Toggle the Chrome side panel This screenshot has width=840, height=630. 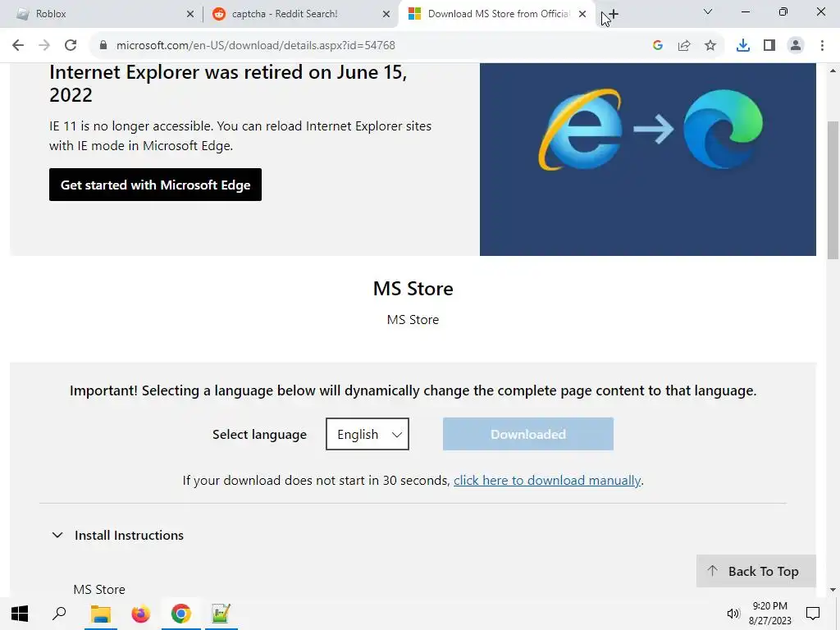point(769,46)
